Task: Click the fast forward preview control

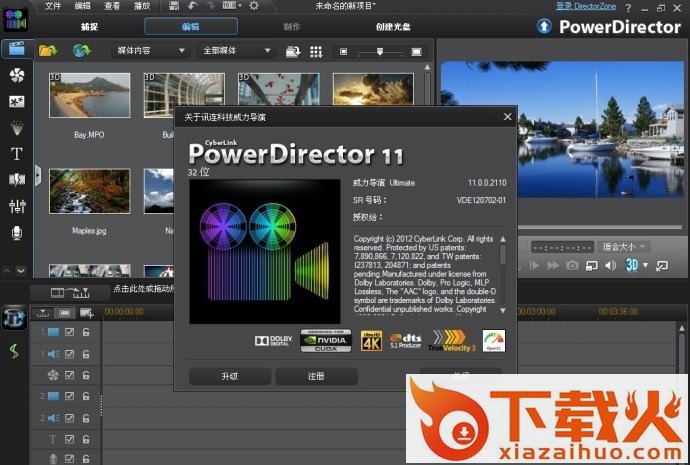Action: [x=553, y=265]
